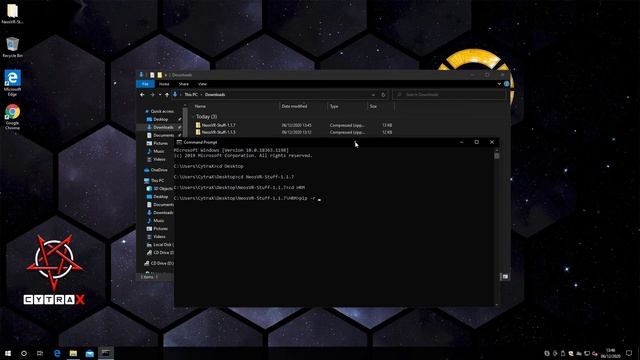The width and height of the screenshot is (640, 360).
Task: Select Local Disk in the navigation pane
Action: coord(160,244)
